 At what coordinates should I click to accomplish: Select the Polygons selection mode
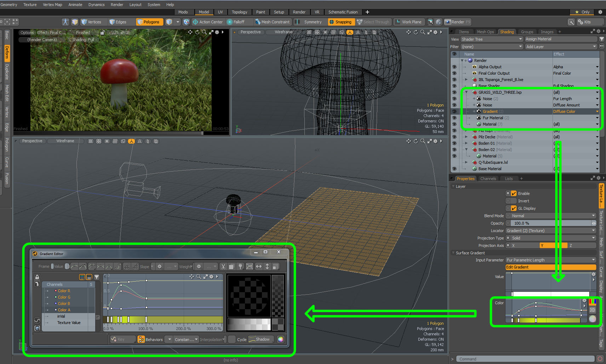point(148,22)
